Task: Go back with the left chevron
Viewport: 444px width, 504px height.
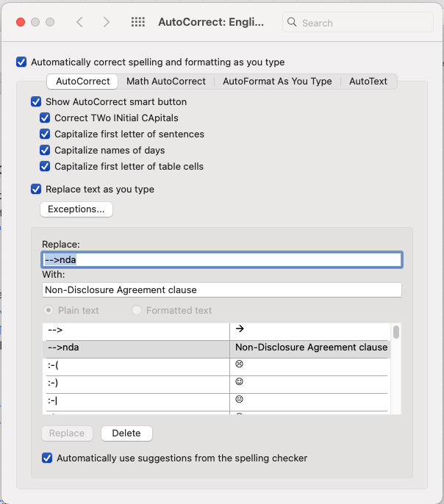Action: (79, 22)
